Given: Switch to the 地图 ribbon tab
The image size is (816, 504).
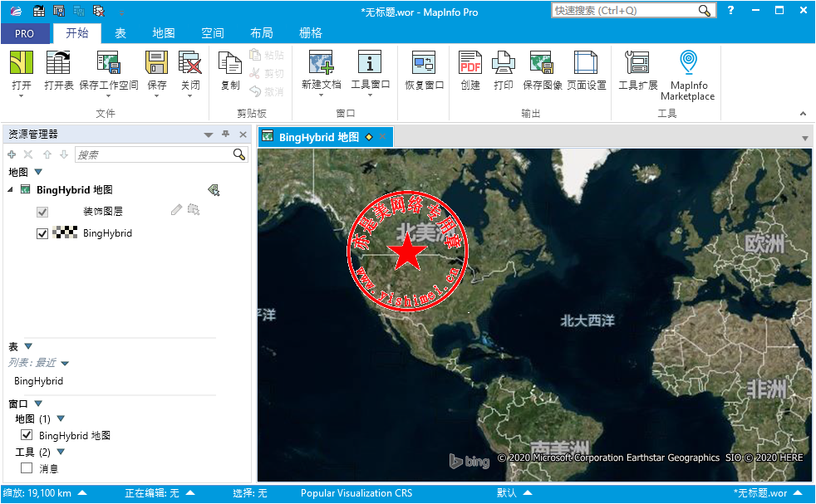Looking at the screenshot, I should [164, 33].
